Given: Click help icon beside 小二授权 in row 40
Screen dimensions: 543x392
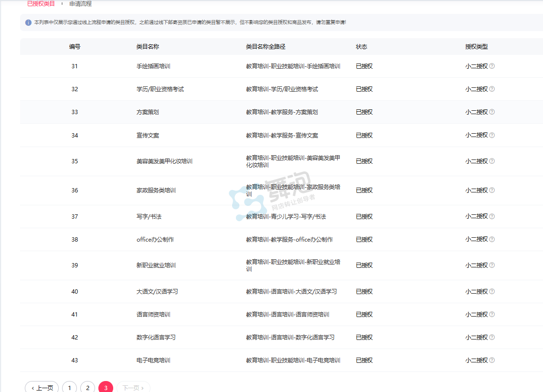Looking at the screenshot, I should [492, 292].
